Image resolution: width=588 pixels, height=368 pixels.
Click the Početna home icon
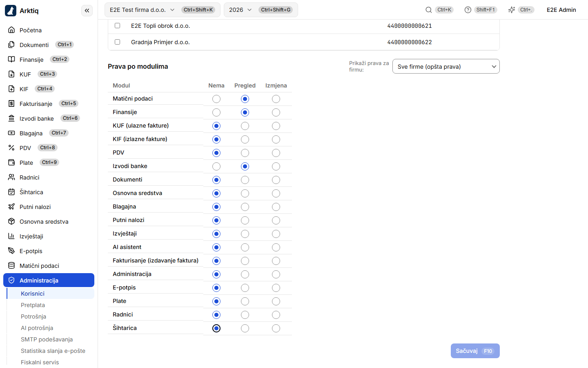coord(11,30)
